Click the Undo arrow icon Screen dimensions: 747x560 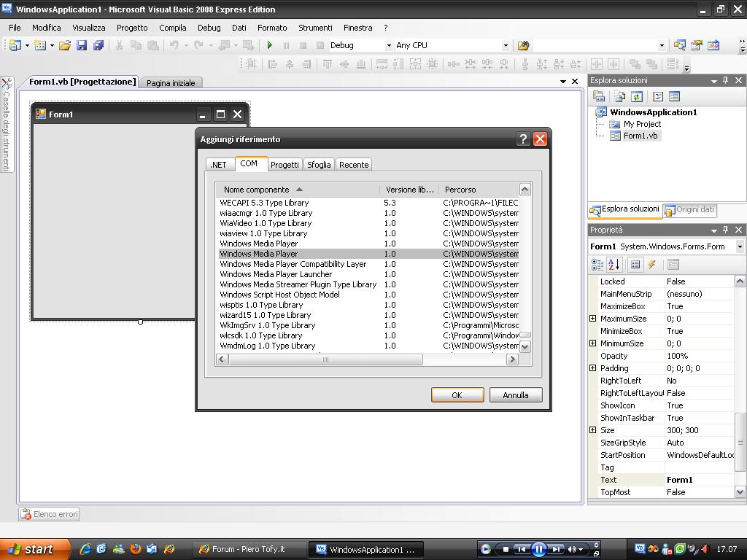click(x=174, y=45)
